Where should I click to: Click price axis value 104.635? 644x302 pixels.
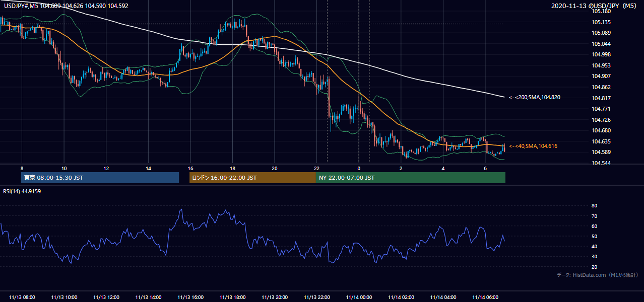(x=601, y=141)
